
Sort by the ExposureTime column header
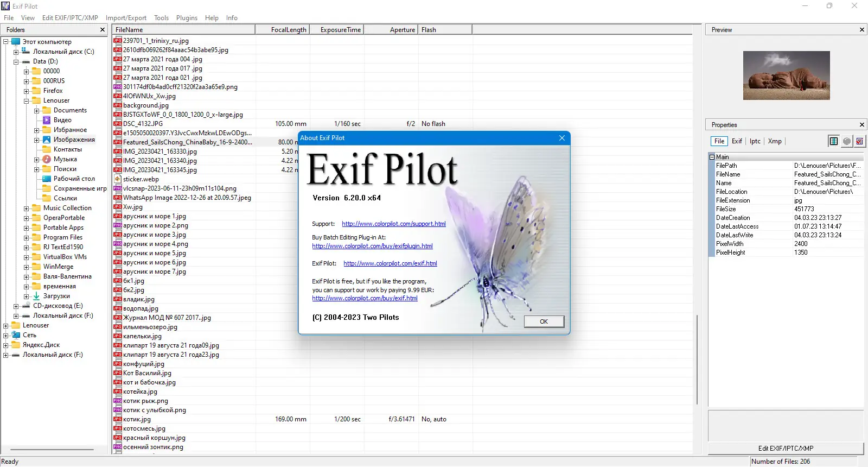[x=336, y=30]
